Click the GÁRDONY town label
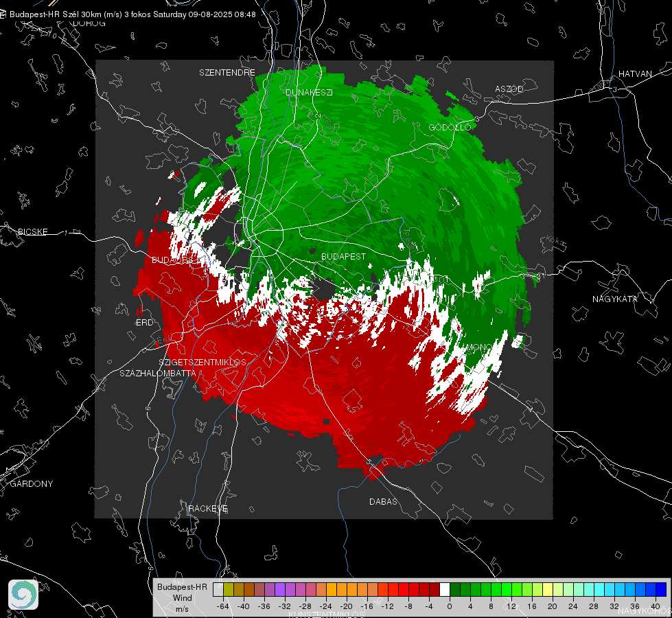672x618 pixels. pyautogui.click(x=32, y=484)
